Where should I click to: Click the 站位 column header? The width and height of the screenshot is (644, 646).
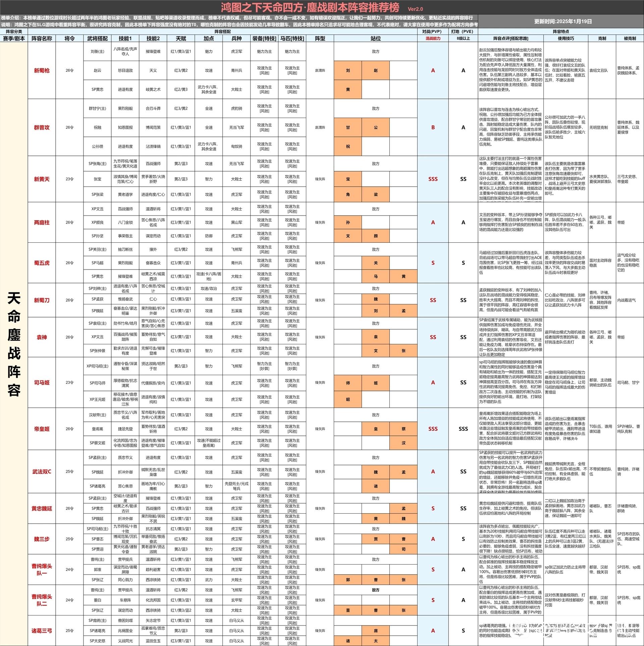pyautogui.click(x=376, y=39)
